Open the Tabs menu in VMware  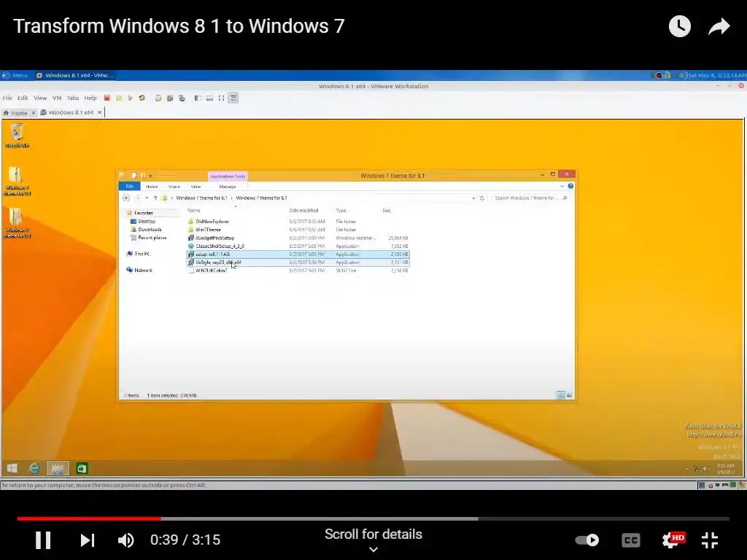73,98
